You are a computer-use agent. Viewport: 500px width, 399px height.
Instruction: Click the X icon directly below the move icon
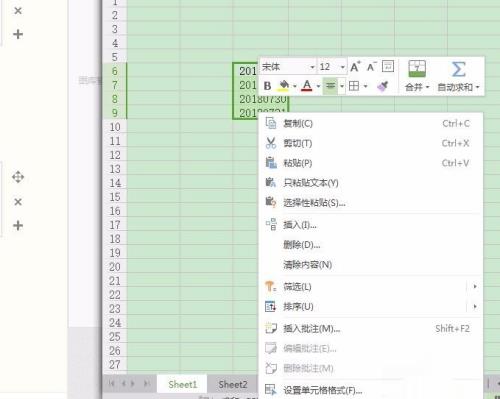(18, 202)
